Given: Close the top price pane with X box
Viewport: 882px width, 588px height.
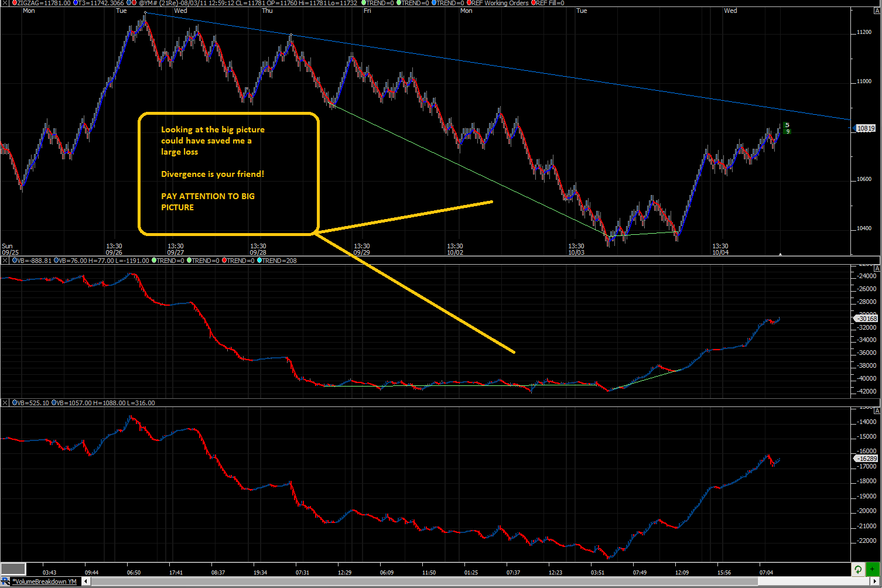Looking at the screenshot, I should (4, 3).
